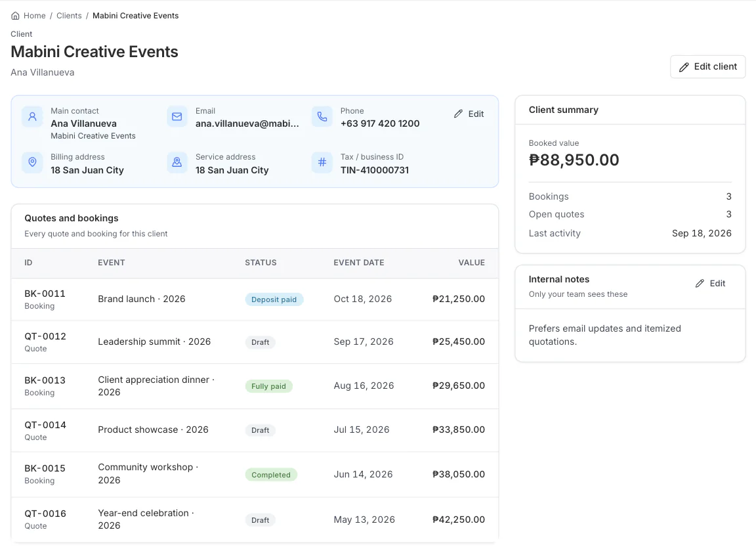Screen dimensions: 756x553
Task: Click the phone number +63 917 420 1200
Action: 380,123
